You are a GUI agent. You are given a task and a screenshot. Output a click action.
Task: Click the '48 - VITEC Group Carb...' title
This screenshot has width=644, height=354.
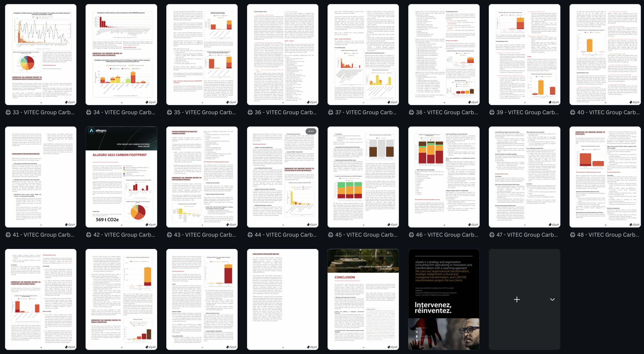coord(608,235)
